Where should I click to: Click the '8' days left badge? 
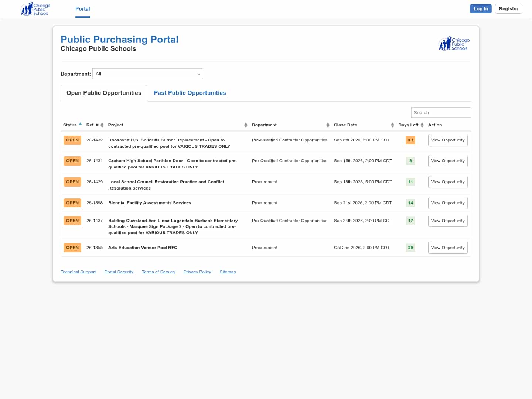(x=410, y=161)
